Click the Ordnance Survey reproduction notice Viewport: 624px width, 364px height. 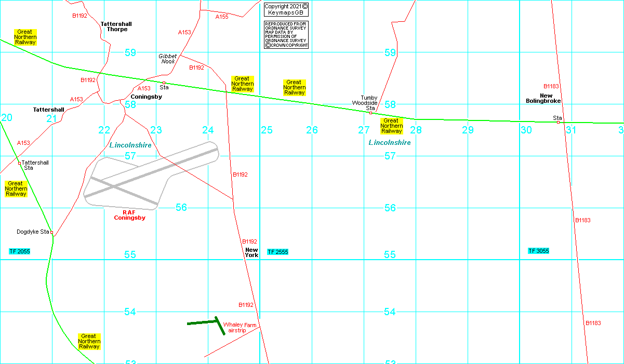[286, 35]
